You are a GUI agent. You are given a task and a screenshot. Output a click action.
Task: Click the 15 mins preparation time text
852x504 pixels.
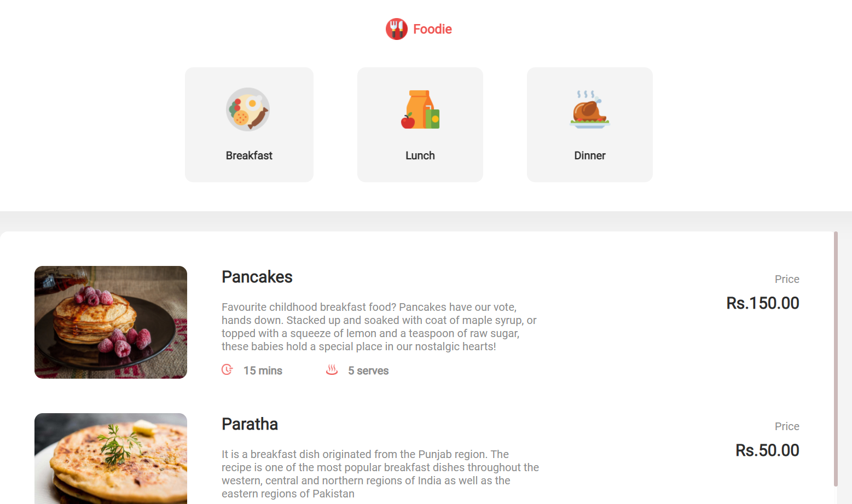263,370
